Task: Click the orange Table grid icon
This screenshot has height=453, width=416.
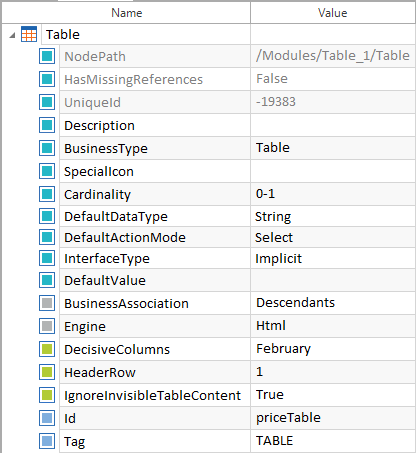Action: (x=29, y=34)
